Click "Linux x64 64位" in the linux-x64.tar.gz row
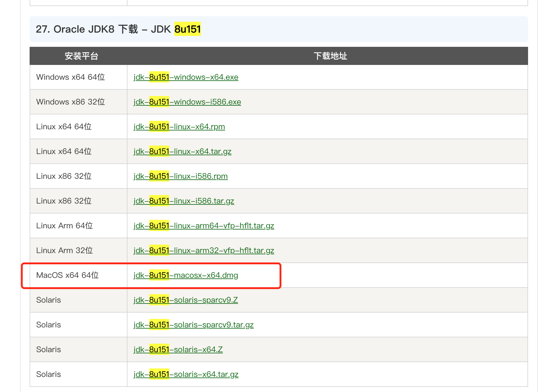Screen dimensions: 548x392 (64, 152)
